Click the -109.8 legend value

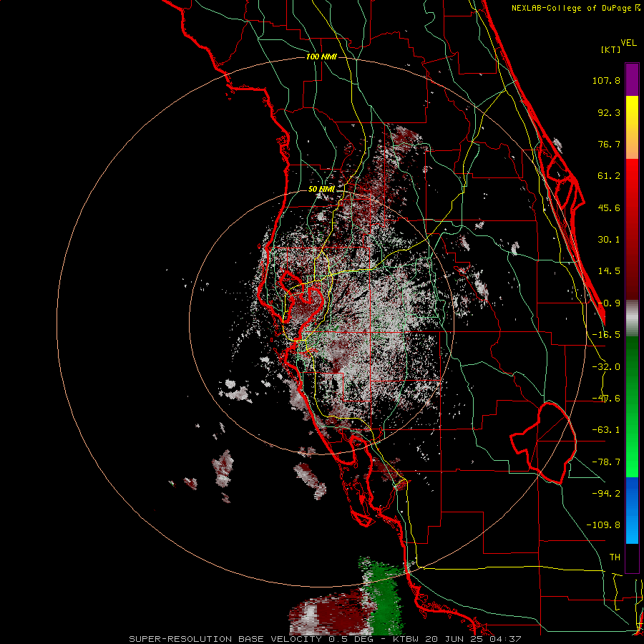tap(603, 525)
